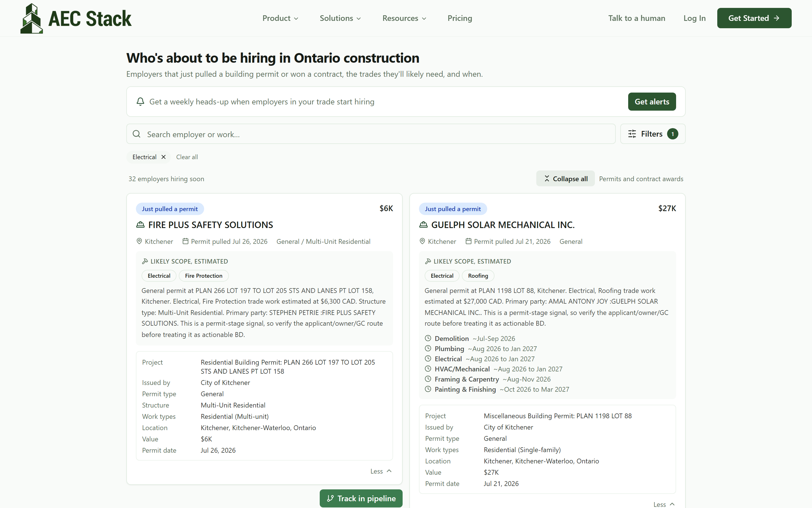Click clock icon beside Plumbing
Screen dimensions: 812x508
428,348
